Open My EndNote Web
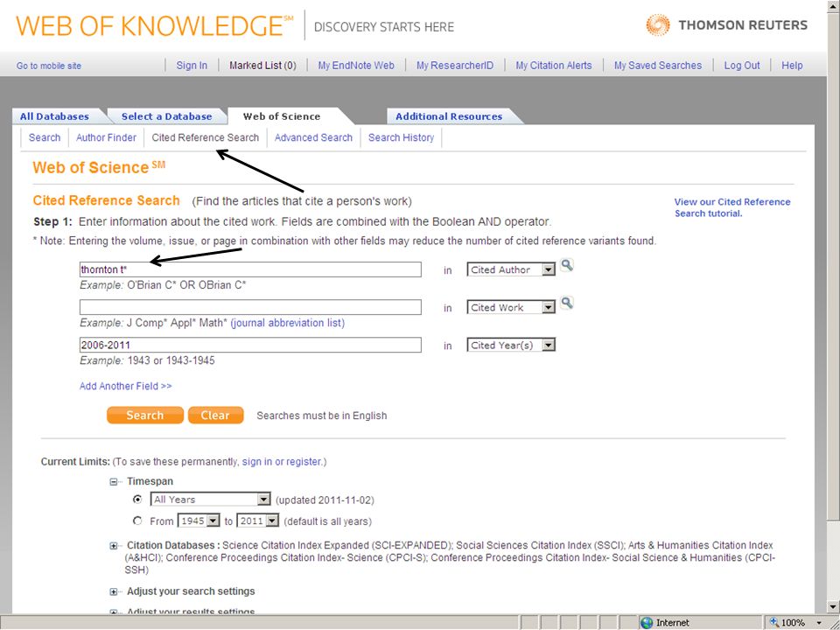 (356, 66)
